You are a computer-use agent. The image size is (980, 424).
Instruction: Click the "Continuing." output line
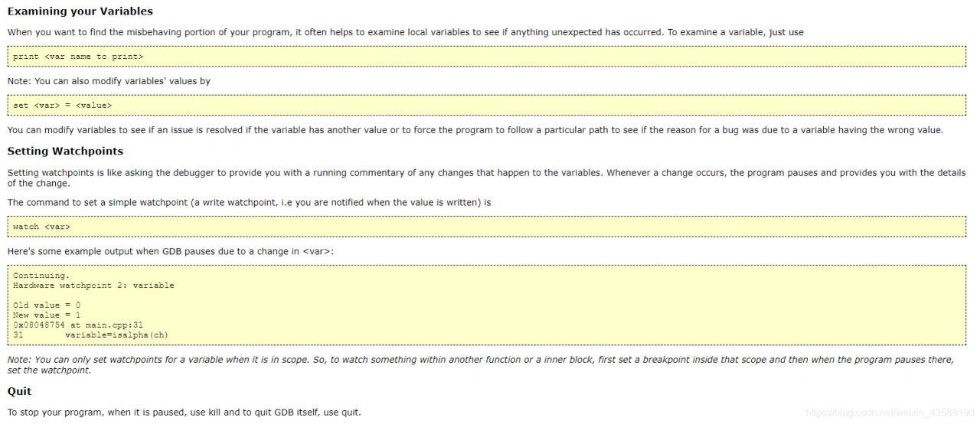(41, 276)
